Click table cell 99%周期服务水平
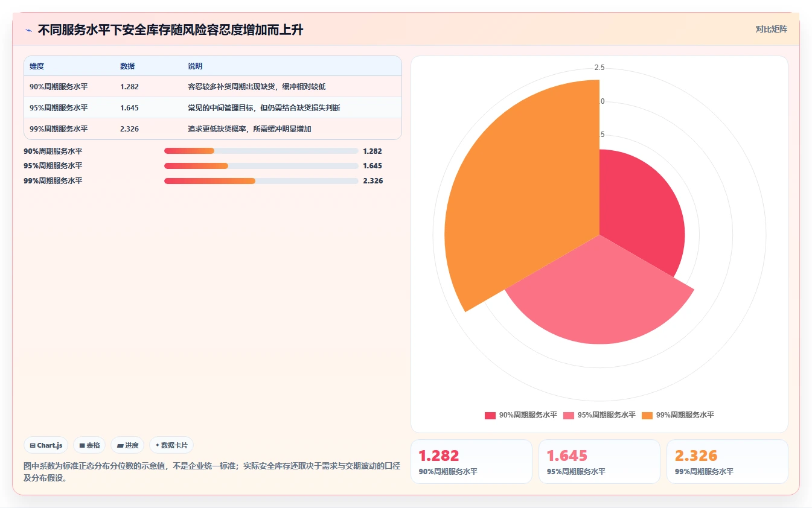Image resolution: width=812 pixels, height=508 pixels. click(59, 129)
